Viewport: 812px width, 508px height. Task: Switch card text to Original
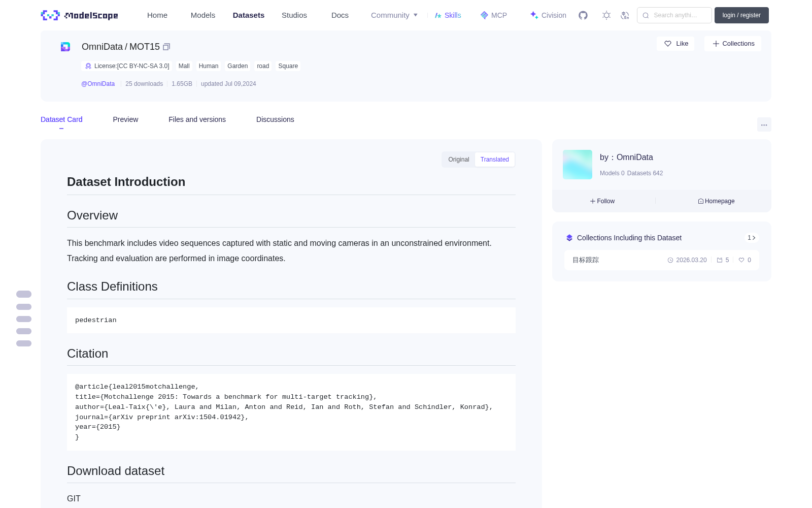[459, 160]
